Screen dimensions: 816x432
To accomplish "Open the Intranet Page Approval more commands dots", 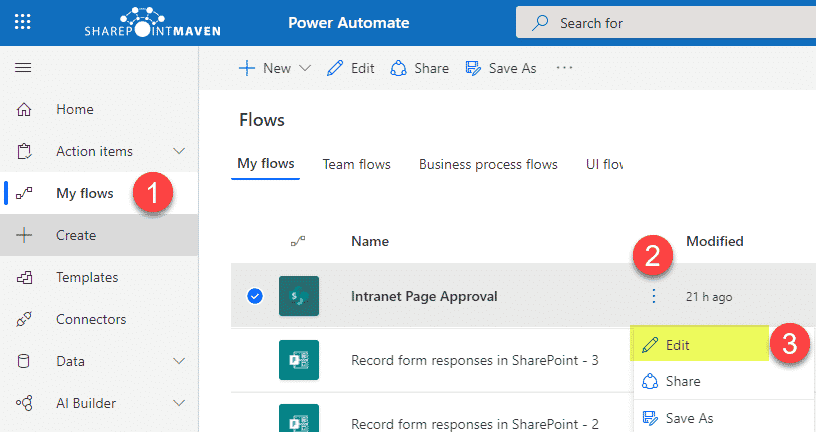I will [654, 296].
